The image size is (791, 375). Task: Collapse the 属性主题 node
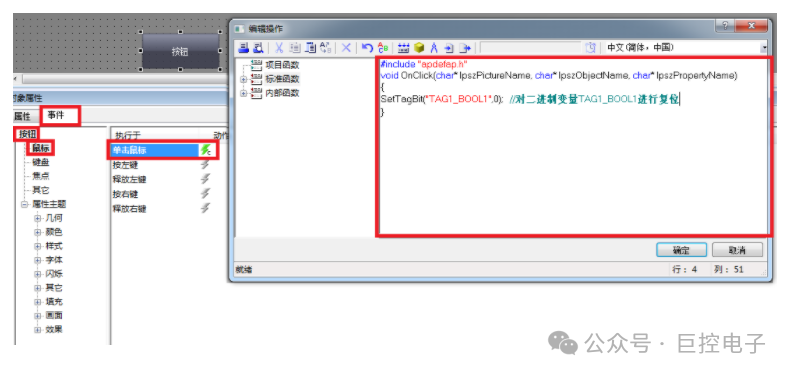(x=24, y=204)
